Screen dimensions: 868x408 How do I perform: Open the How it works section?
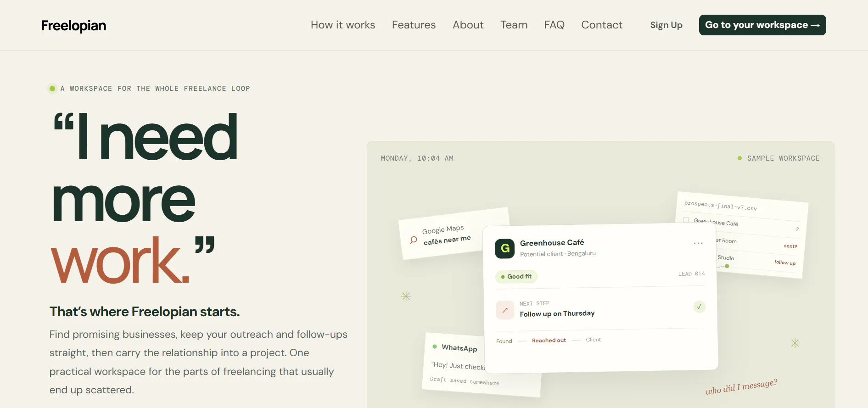(x=343, y=25)
